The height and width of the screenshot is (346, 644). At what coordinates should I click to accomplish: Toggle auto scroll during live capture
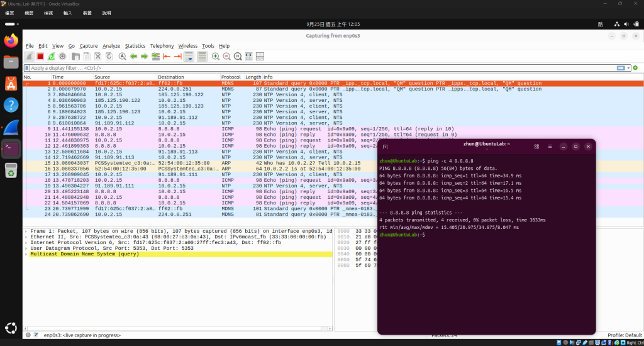coord(189,56)
